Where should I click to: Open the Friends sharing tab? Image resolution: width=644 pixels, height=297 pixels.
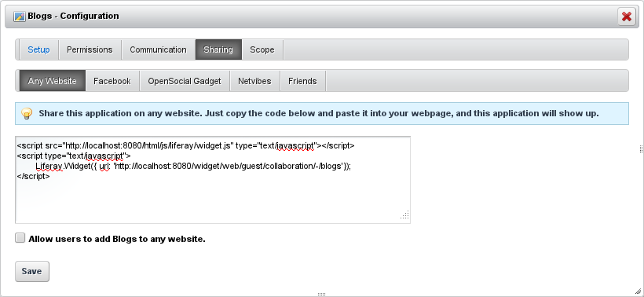(302, 81)
